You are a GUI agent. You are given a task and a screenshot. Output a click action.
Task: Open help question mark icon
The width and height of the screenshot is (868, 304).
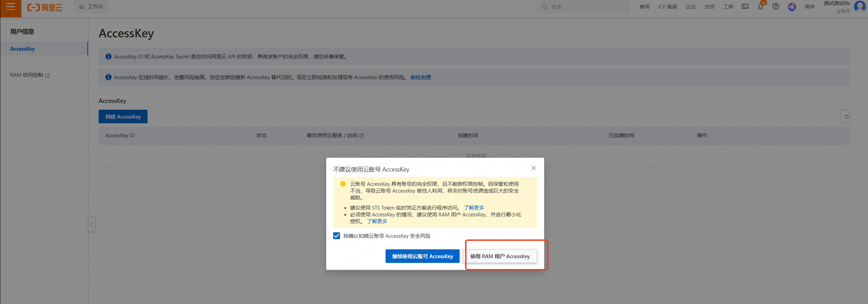pos(776,6)
